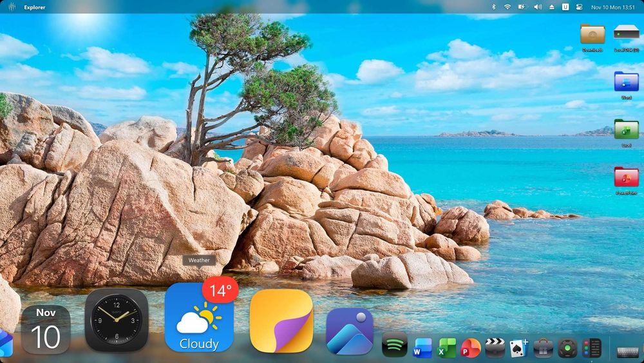
Task: Click the date and time Nov 10 Mon 13:51
Action: 613,7
